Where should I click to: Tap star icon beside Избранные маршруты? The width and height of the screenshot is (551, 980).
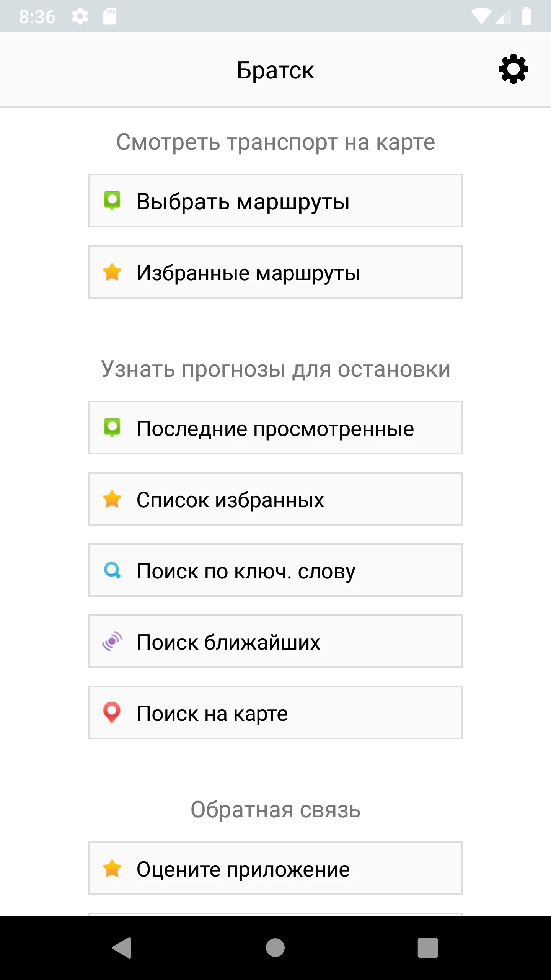click(x=112, y=272)
